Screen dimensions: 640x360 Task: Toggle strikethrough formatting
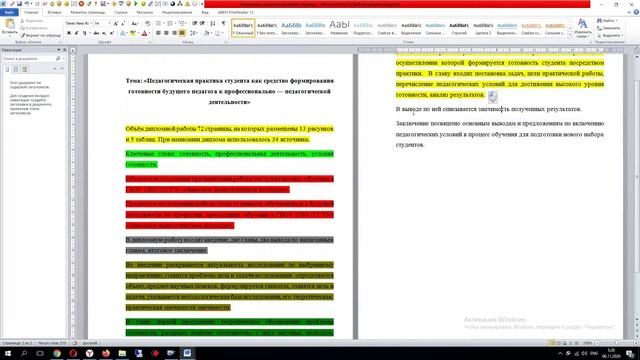click(x=96, y=33)
